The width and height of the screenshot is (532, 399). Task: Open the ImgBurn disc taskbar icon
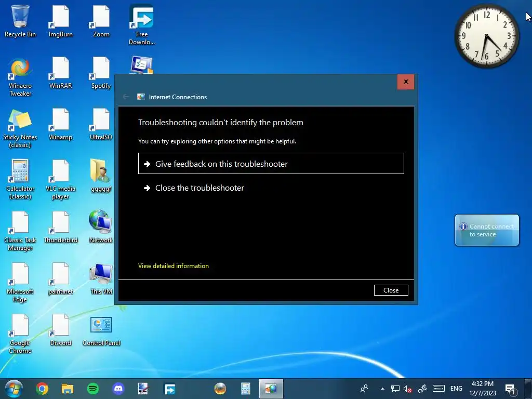click(220, 389)
